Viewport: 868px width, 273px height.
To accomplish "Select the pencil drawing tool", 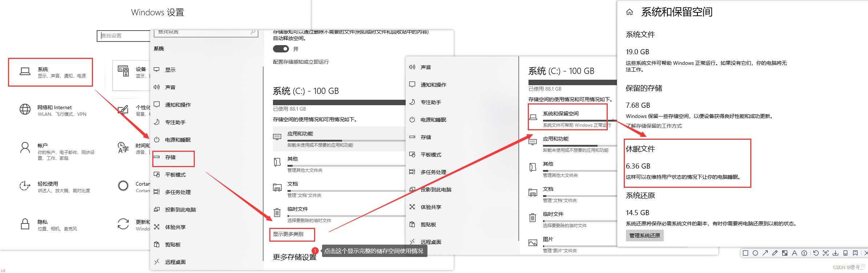I will 775,253.
